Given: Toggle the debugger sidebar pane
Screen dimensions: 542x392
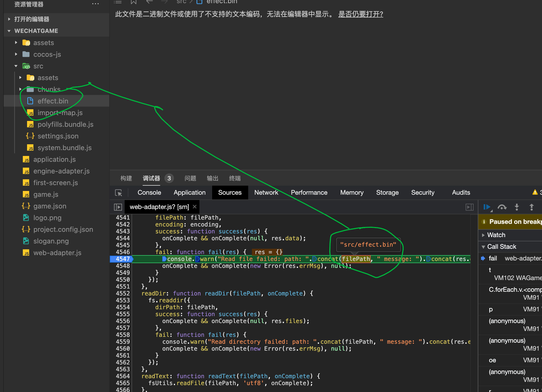Looking at the screenshot, I should [x=469, y=207].
